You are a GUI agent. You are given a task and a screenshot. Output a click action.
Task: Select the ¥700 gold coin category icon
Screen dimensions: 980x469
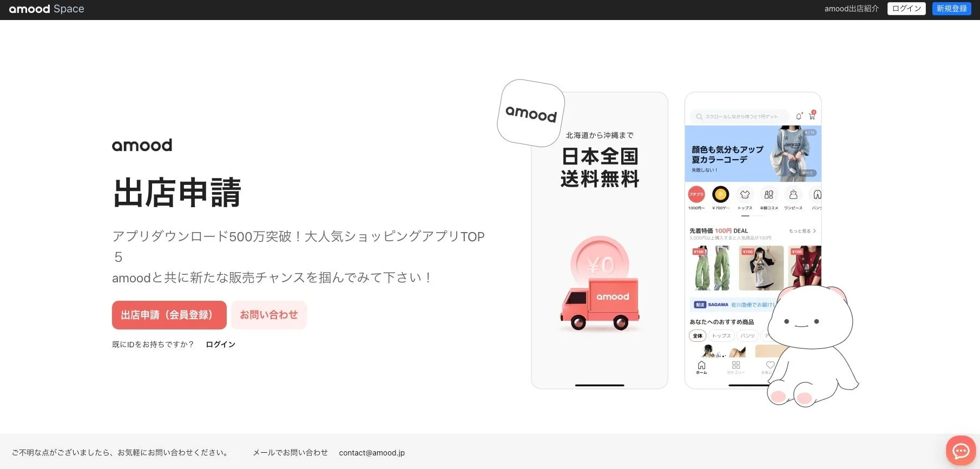point(721,194)
